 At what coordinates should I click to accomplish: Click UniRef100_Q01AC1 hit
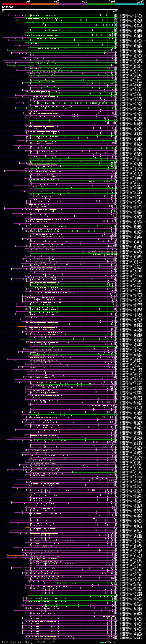point(131,115)
